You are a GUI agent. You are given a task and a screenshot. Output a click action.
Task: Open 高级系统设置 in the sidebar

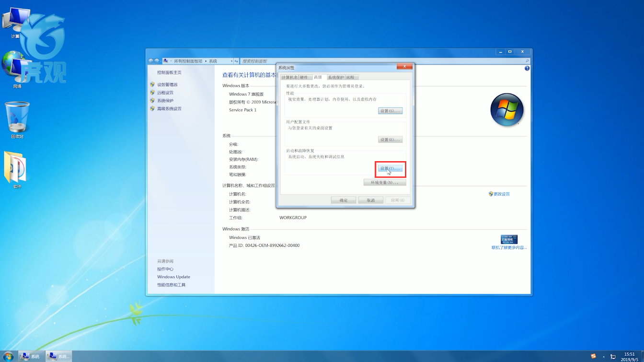[169, 109]
